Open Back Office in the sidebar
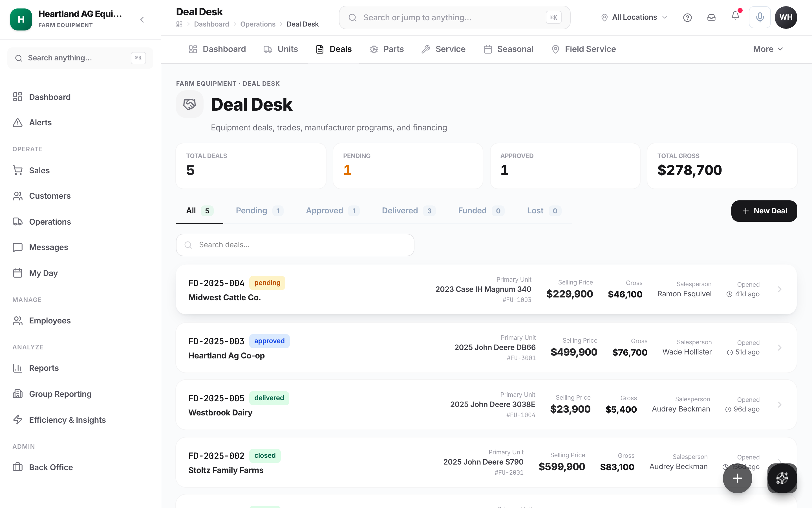Image resolution: width=812 pixels, height=508 pixels. (80, 467)
